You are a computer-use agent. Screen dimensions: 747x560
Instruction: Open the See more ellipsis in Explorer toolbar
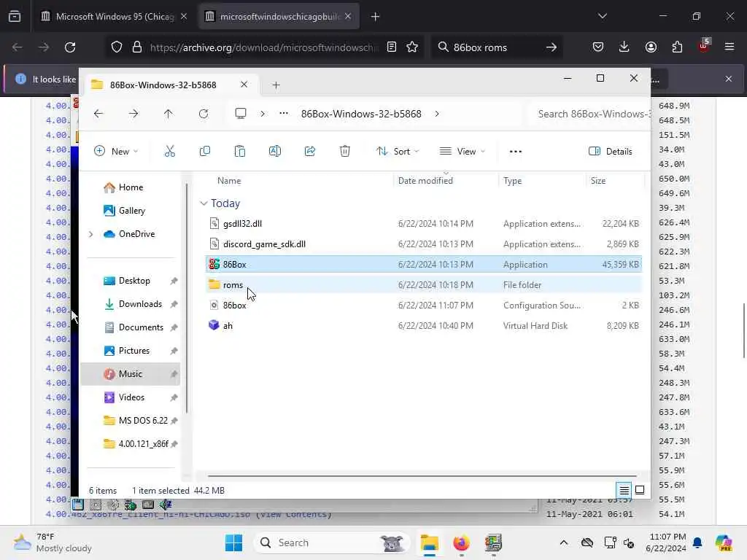[516, 152]
